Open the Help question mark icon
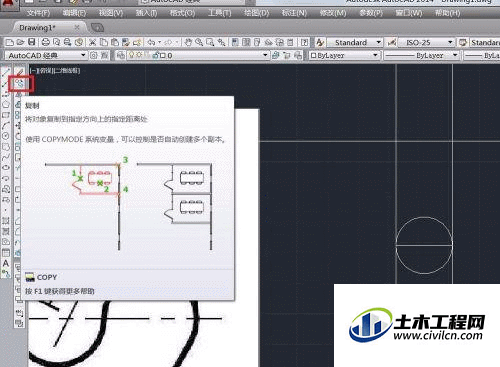 click(x=304, y=42)
